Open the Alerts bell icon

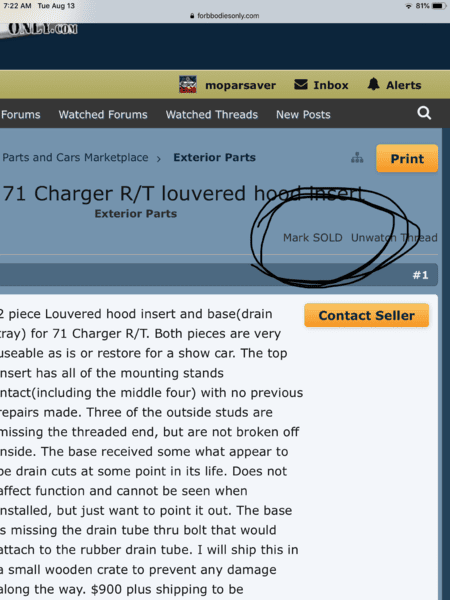[373, 84]
